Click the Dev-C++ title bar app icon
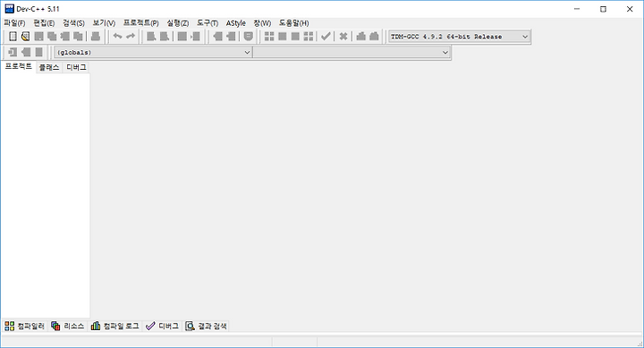 (9, 9)
